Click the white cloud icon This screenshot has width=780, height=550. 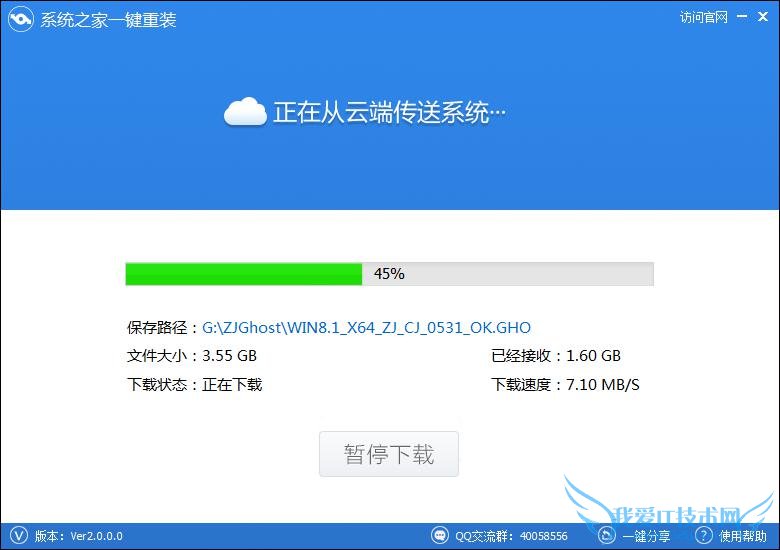245,111
